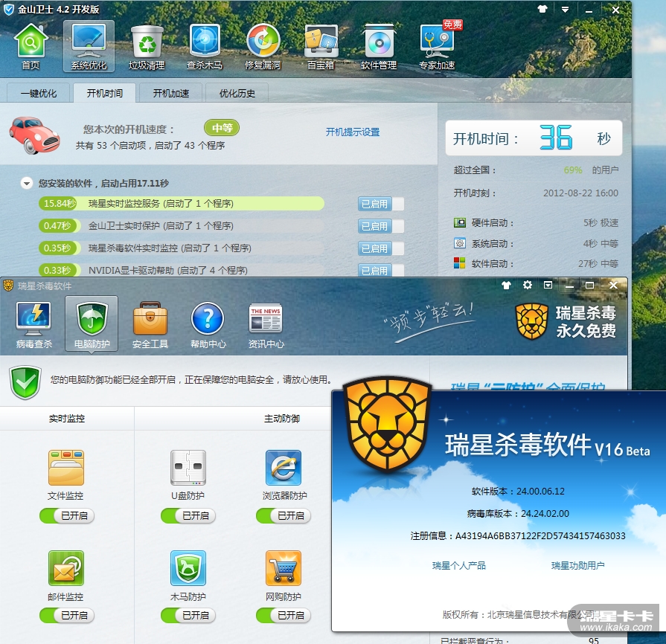Click the 开机时间 36 秒 display
This screenshot has width=666, height=644.
tap(534, 138)
